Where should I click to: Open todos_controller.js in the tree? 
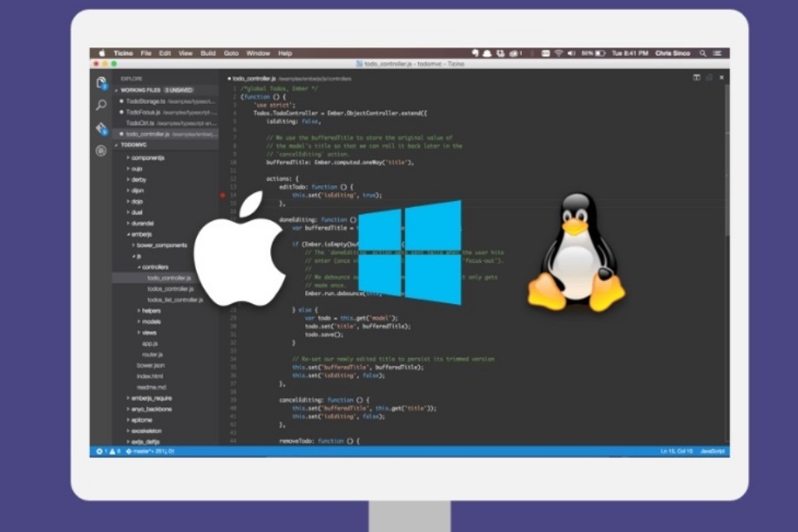pyautogui.click(x=170, y=288)
